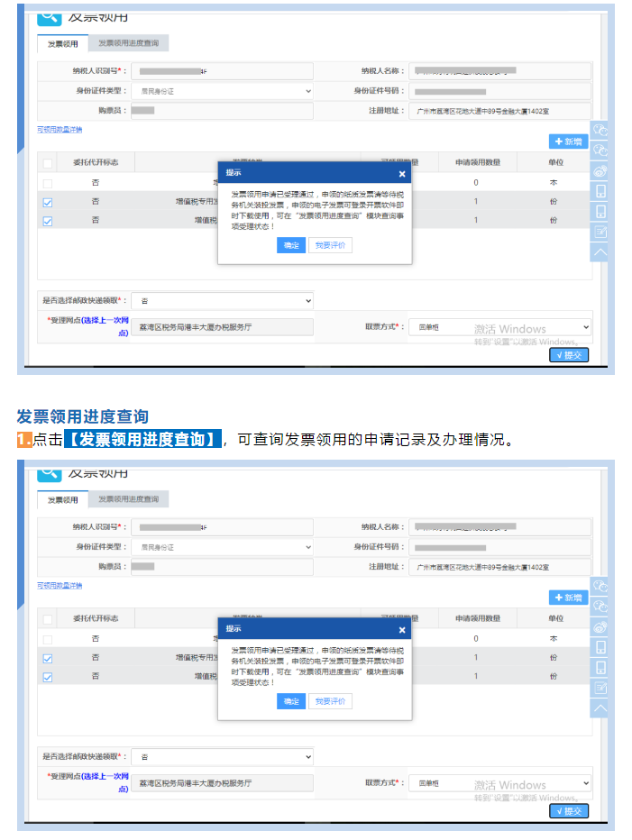Close the 提示 dialog in lower screenshot
632x840 pixels.
402,629
